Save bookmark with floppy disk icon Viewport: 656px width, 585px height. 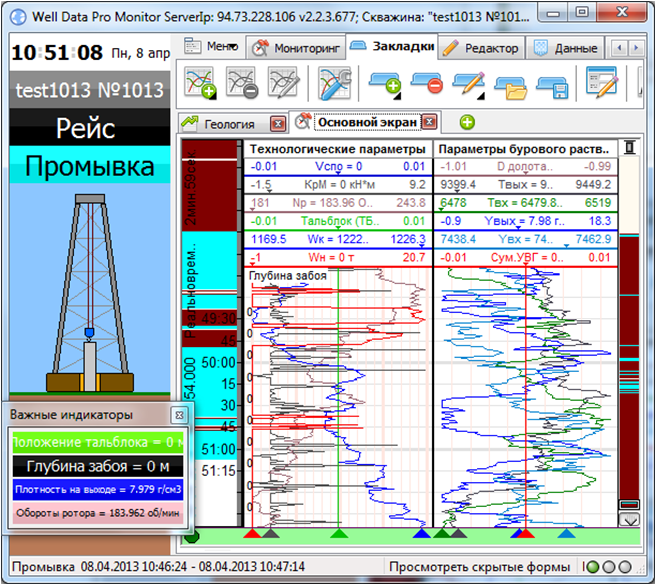click(552, 86)
